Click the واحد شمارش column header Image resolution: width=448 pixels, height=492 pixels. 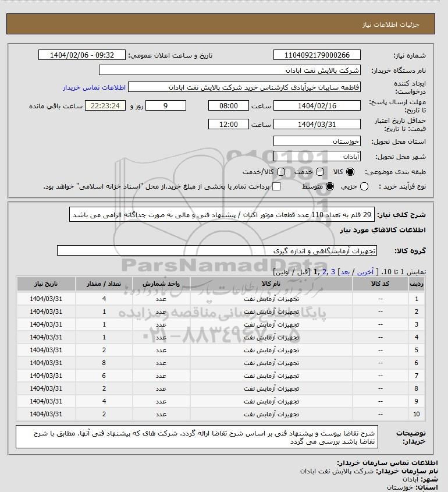(x=161, y=284)
